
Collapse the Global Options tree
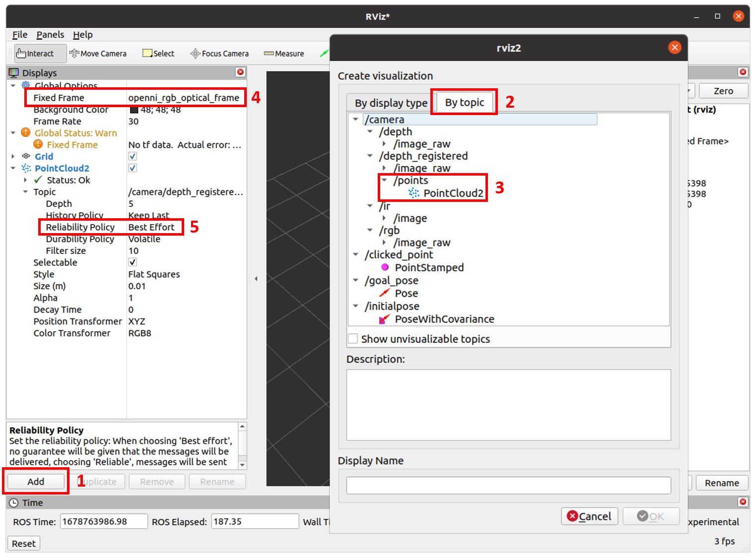[x=13, y=85]
